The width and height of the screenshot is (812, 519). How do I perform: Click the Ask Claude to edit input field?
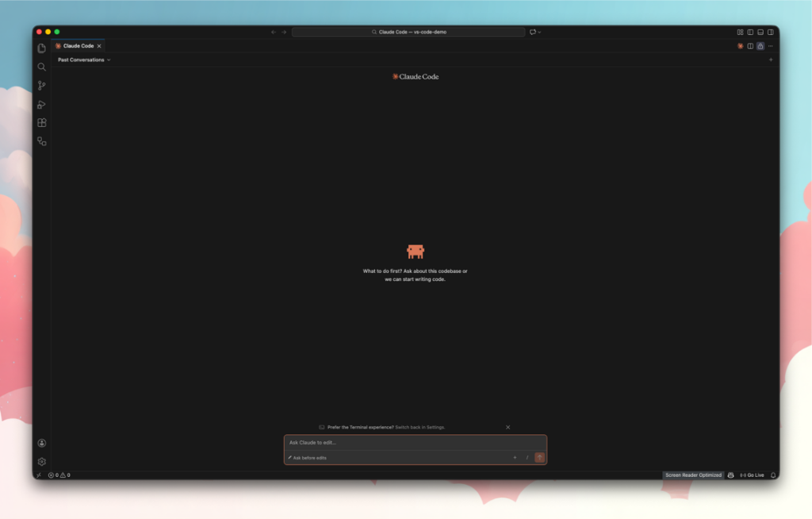(x=396, y=444)
